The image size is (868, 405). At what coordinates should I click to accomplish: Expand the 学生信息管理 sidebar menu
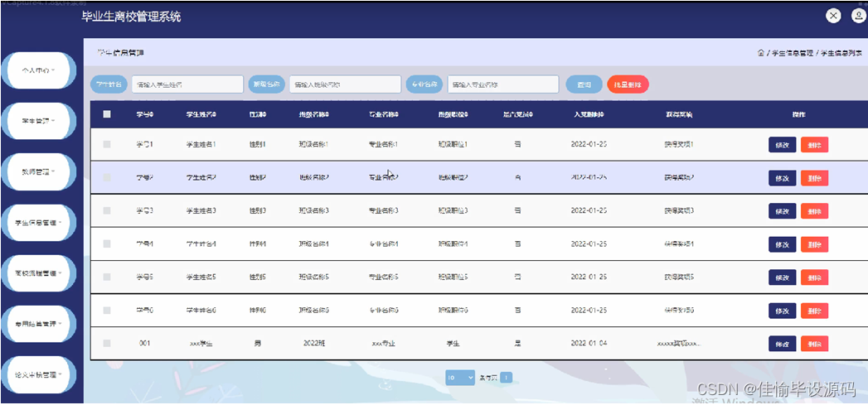pyautogui.click(x=39, y=223)
